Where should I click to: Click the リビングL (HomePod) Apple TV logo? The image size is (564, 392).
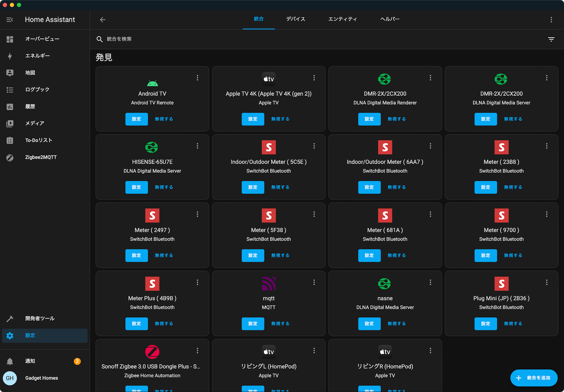click(x=268, y=352)
